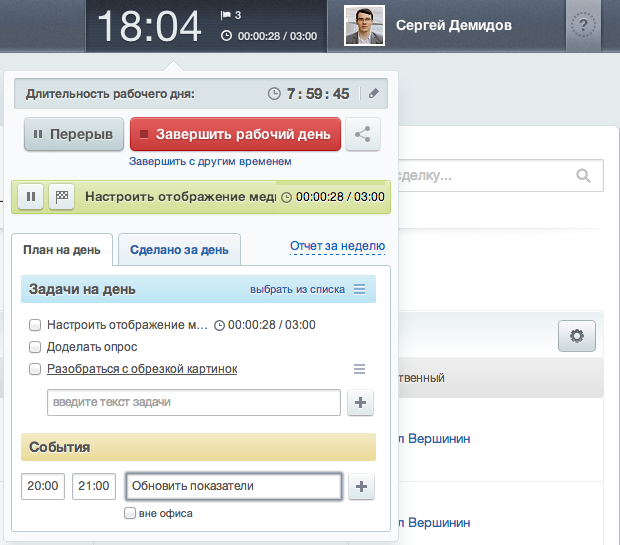Click выбрать из списка link
620x545 pixels.
pos(297,290)
